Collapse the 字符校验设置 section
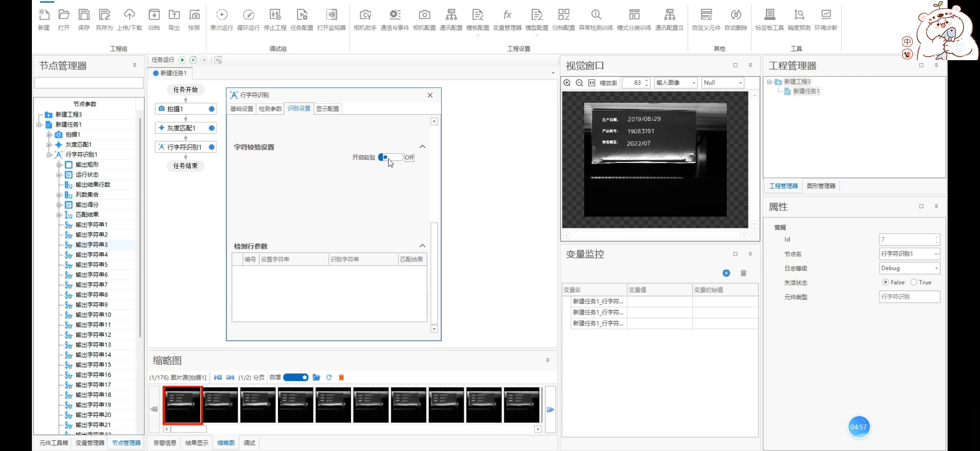 [x=423, y=147]
